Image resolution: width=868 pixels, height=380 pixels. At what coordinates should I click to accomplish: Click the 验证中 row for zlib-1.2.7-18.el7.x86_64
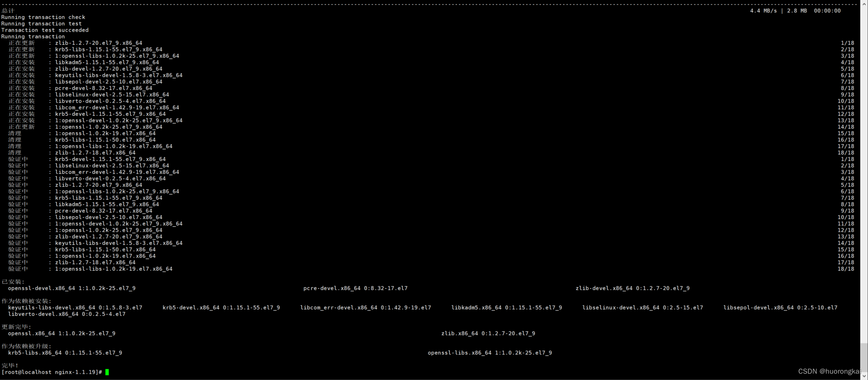[x=431, y=263]
